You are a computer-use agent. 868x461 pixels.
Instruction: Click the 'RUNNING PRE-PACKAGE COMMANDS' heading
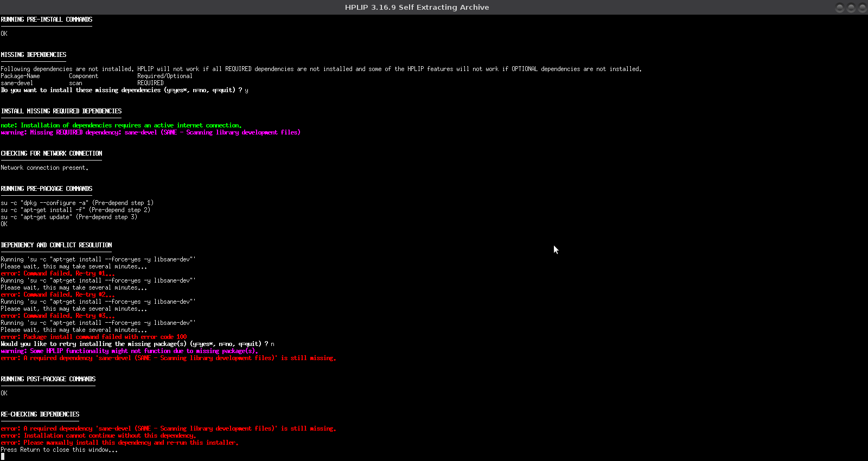(47, 189)
